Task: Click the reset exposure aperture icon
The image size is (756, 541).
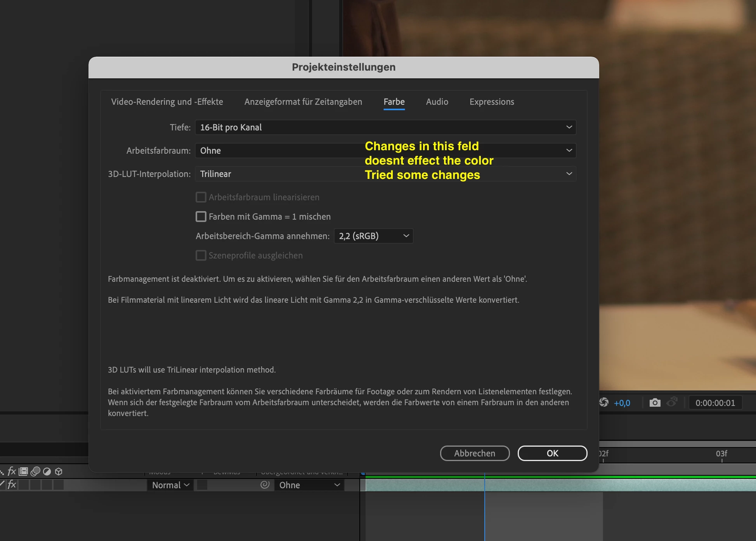Action: click(x=604, y=402)
